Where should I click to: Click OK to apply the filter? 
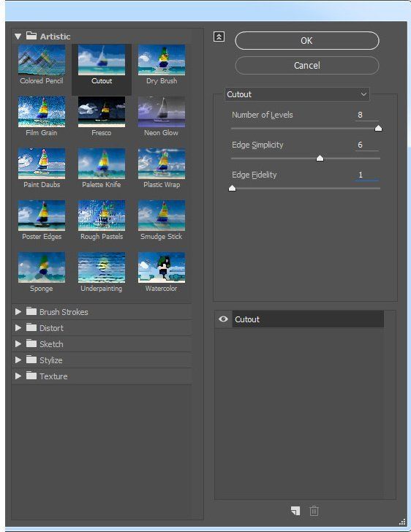point(306,41)
